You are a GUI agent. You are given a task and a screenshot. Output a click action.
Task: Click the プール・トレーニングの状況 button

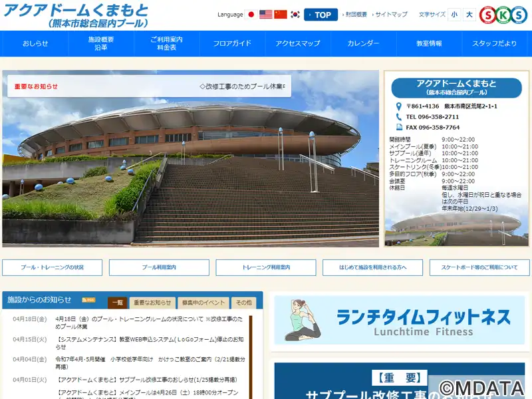[x=53, y=268]
